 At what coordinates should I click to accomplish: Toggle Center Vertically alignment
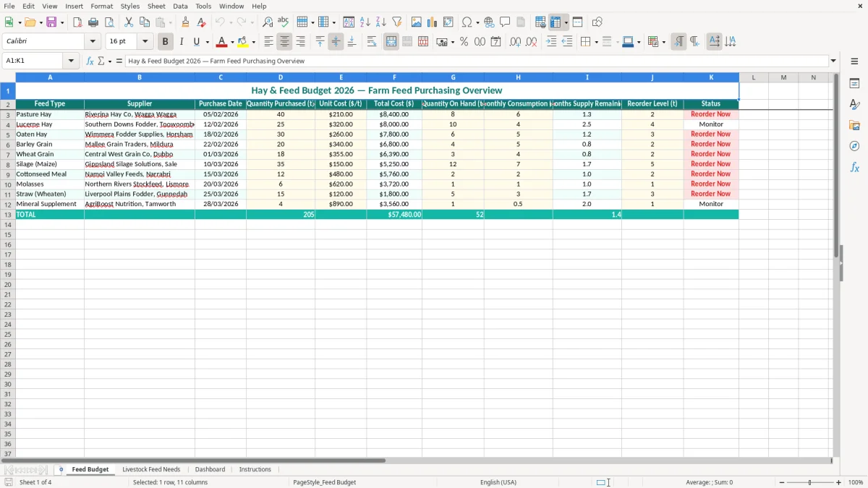pyautogui.click(x=336, y=42)
